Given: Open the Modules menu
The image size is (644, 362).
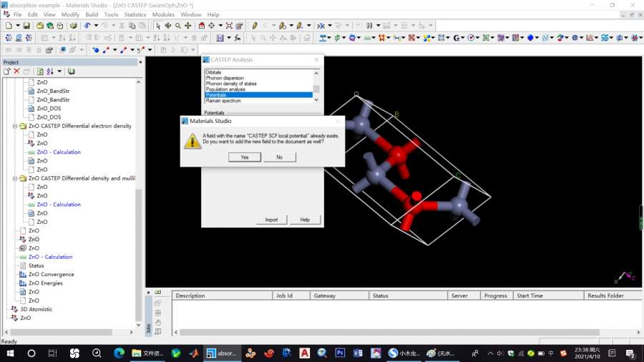Looking at the screenshot, I should 163,14.
